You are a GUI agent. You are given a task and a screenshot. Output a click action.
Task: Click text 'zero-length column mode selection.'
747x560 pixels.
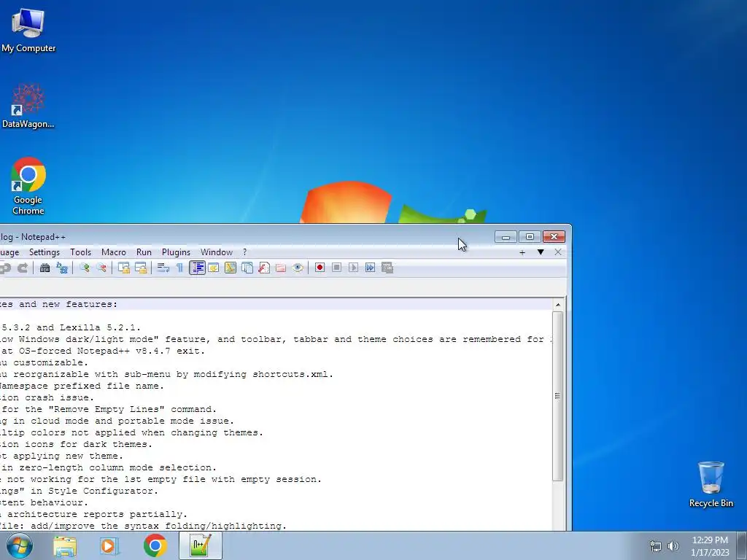tap(117, 467)
